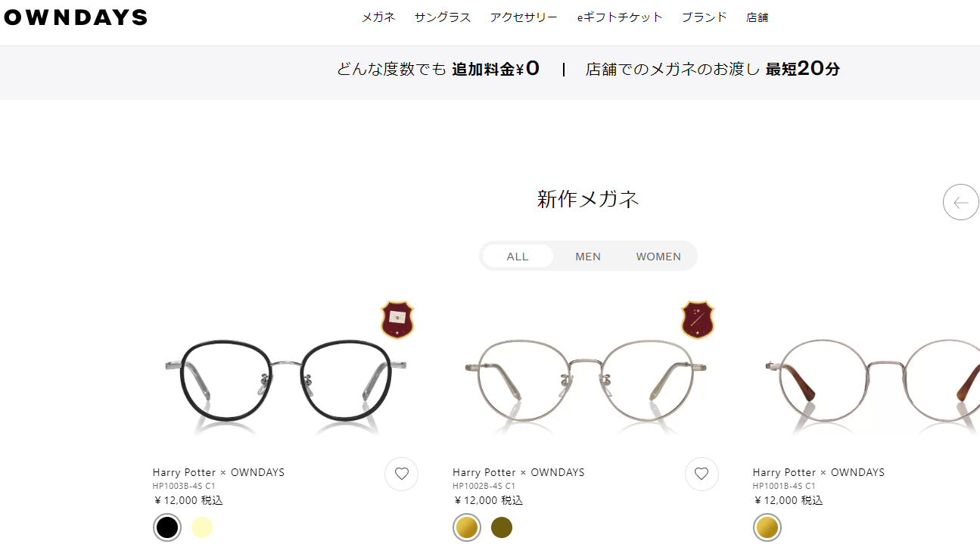The height and width of the screenshot is (560, 980).
Task: Select the ALL filter toggle
Action: click(518, 257)
